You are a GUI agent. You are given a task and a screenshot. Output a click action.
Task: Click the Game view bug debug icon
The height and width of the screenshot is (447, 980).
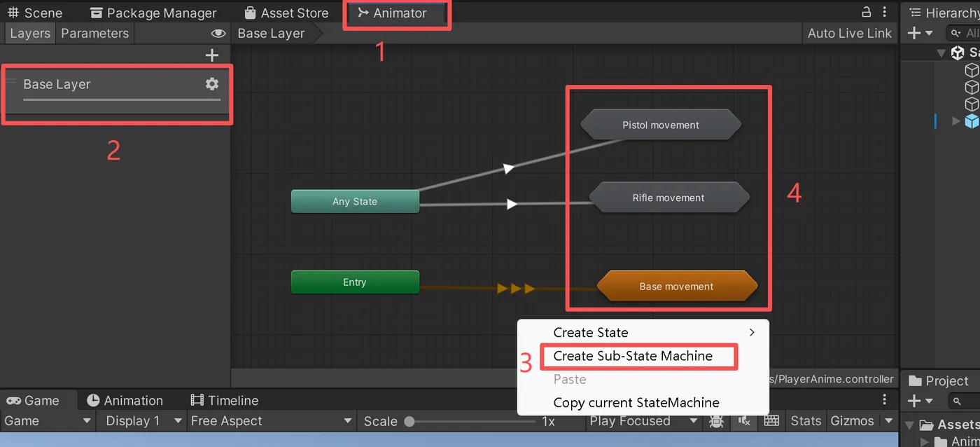(717, 421)
